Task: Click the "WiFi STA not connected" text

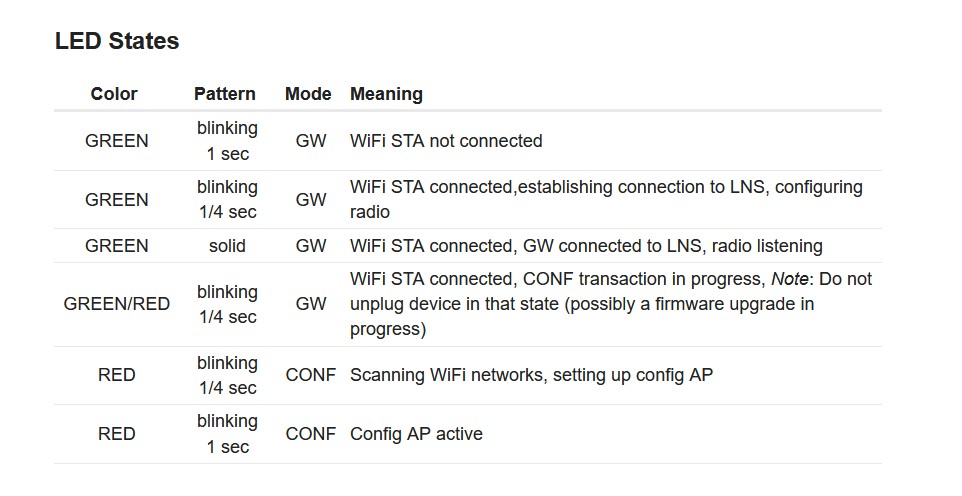Action: [446, 141]
